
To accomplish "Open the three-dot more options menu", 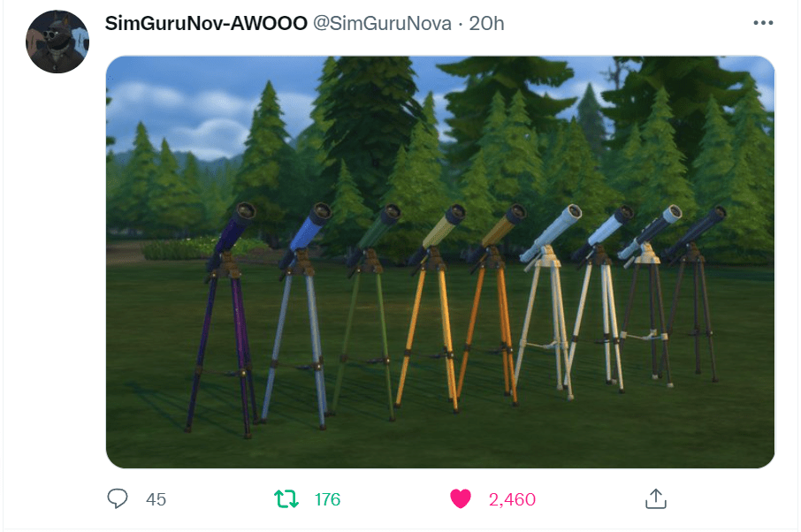I will 763,23.
